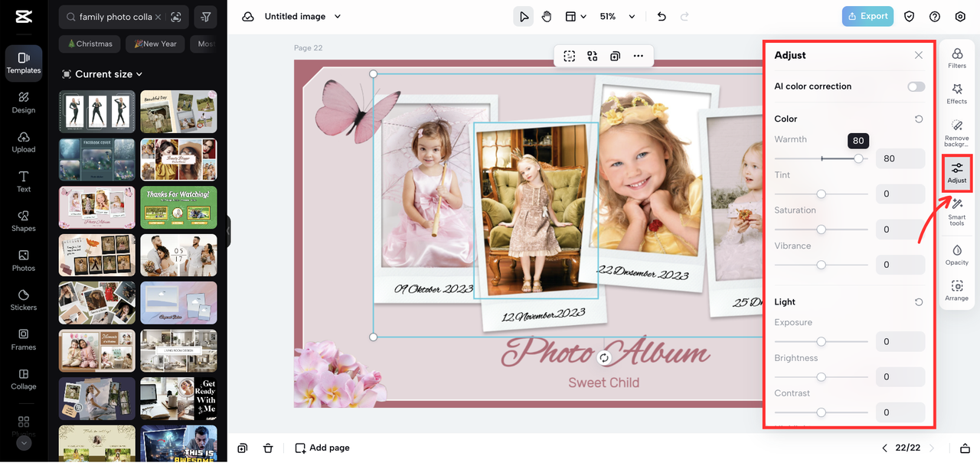Screen dimensions: 980x469
Task: Click the Warmth slider handle
Action: pos(859,158)
